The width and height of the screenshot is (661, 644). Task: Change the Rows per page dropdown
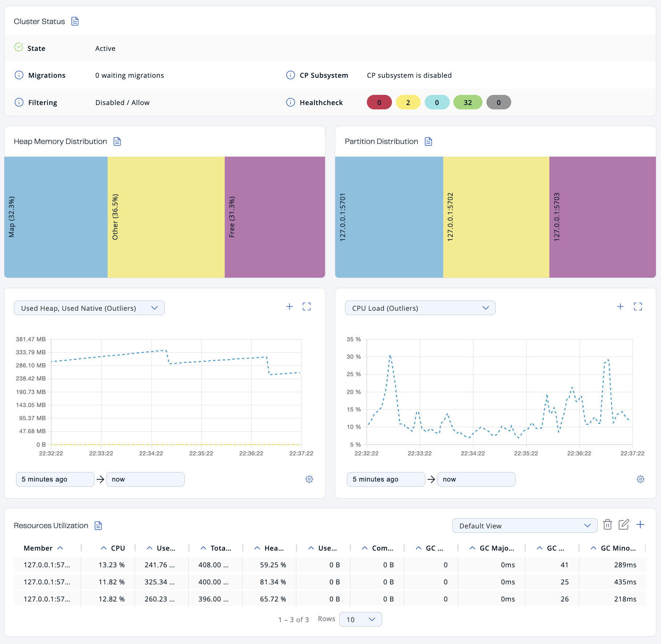click(x=360, y=619)
